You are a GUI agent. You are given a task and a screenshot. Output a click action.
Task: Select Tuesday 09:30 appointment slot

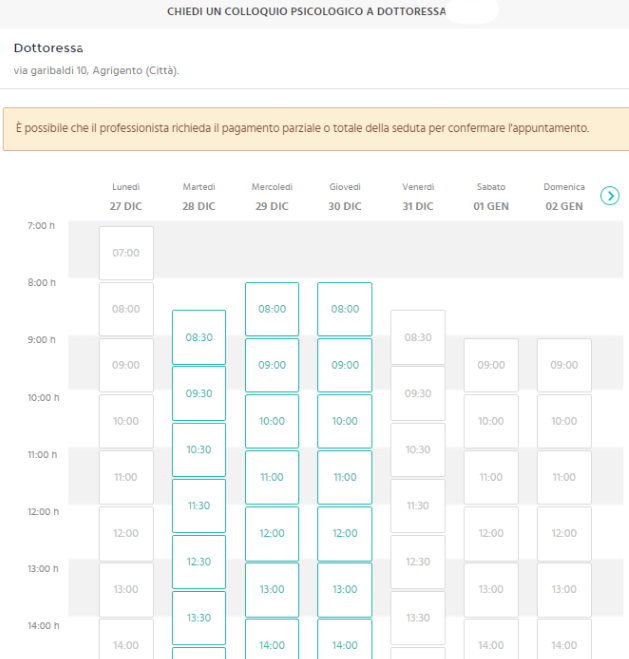click(x=199, y=393)
